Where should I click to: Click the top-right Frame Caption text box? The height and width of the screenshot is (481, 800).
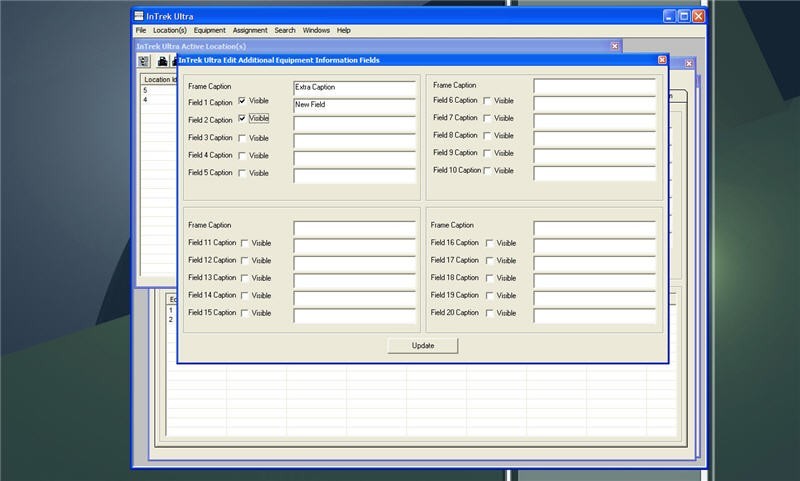(595, 86)
